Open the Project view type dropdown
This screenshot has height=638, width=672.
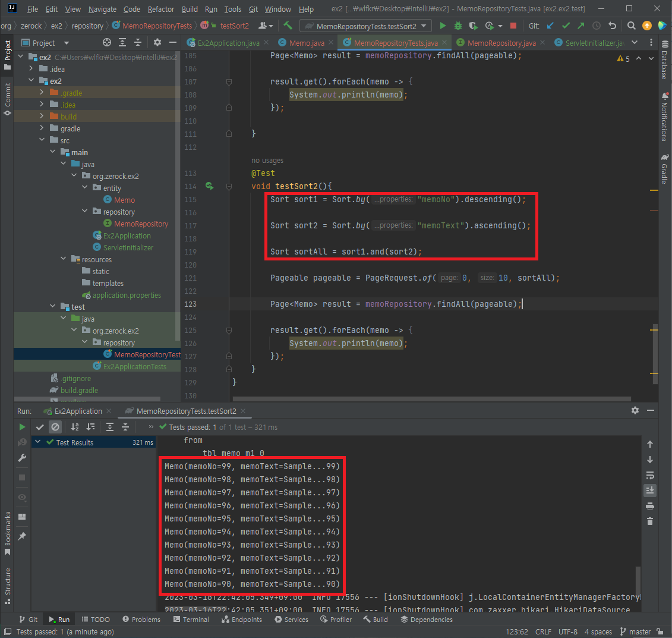coord(66,43)
